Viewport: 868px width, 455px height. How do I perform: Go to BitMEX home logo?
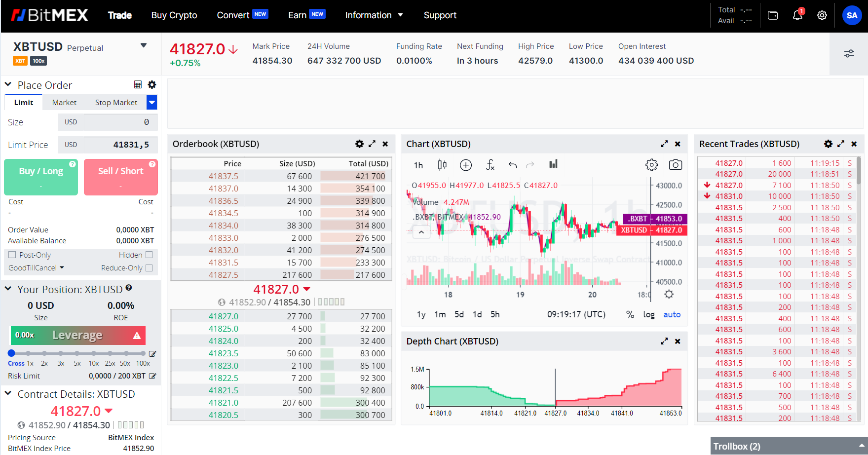pyautogui.click(x=49, y=15)
